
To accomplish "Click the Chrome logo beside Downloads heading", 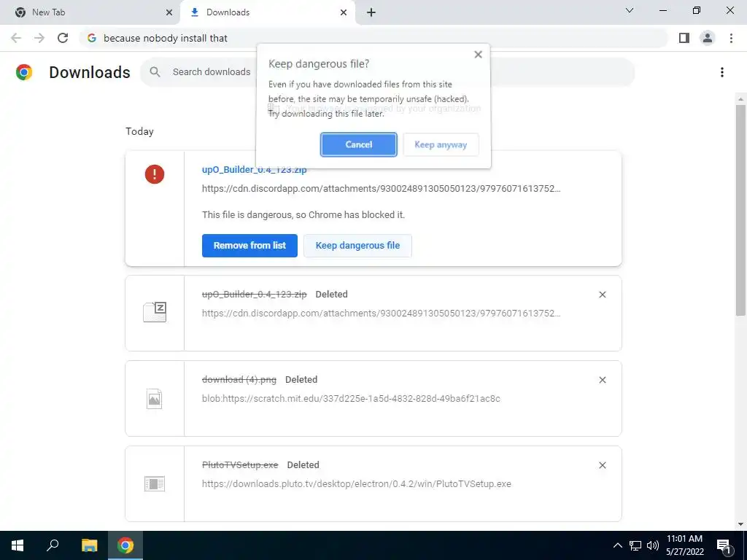I will point(24,72).
